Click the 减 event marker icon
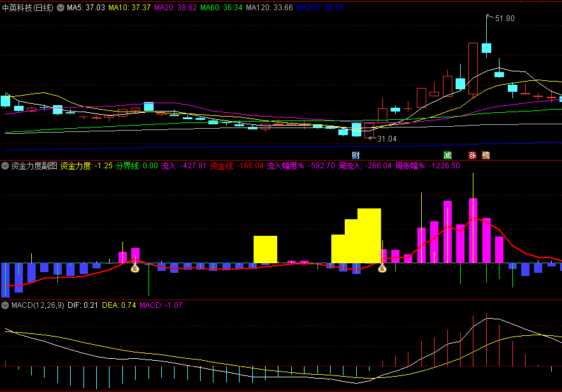562x392 pixels. click(448, 156)
